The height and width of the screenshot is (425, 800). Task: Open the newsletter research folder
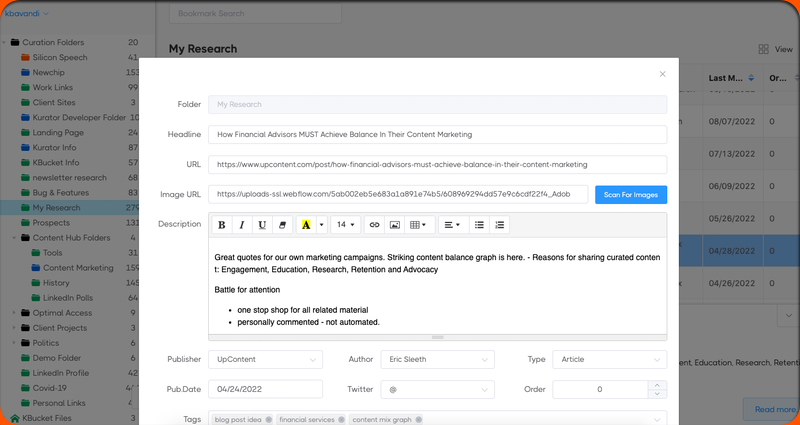click(x=69, y=178)
